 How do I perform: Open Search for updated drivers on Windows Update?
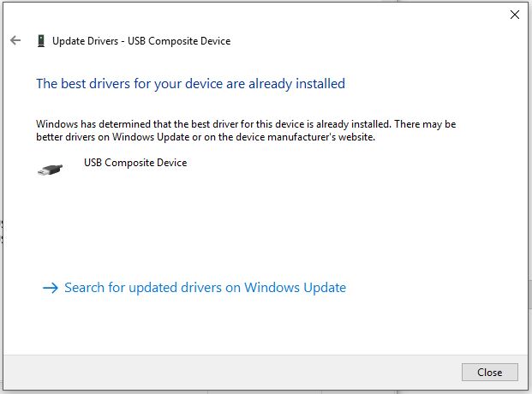pyautogui.click(x=205, y=288)
